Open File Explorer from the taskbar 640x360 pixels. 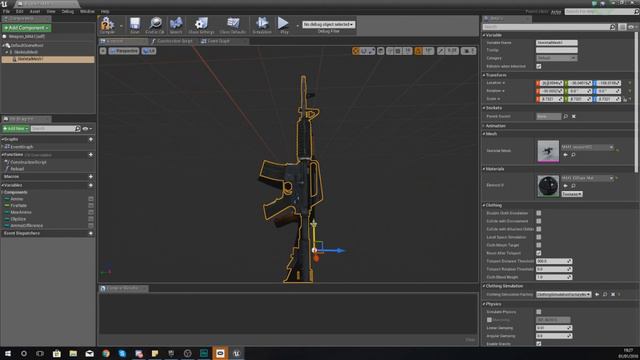pos(73,353)
